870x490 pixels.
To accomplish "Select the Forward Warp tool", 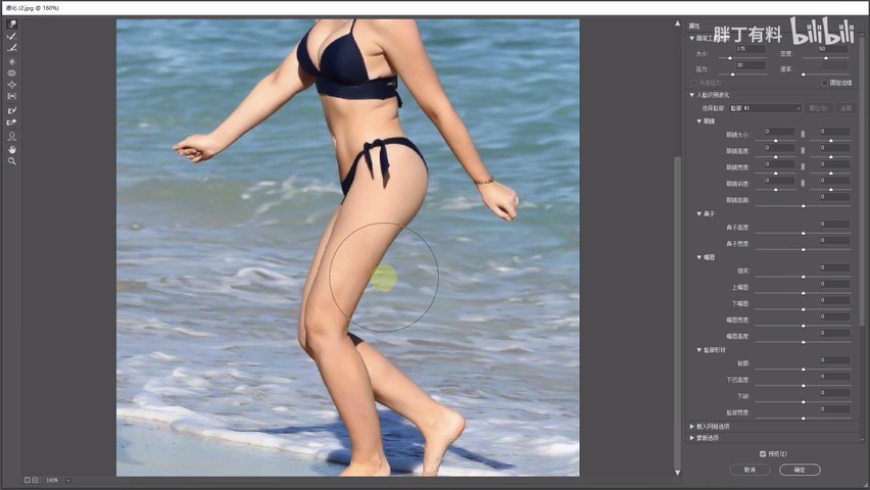I will pyautogui.click(x=12, y=24).
